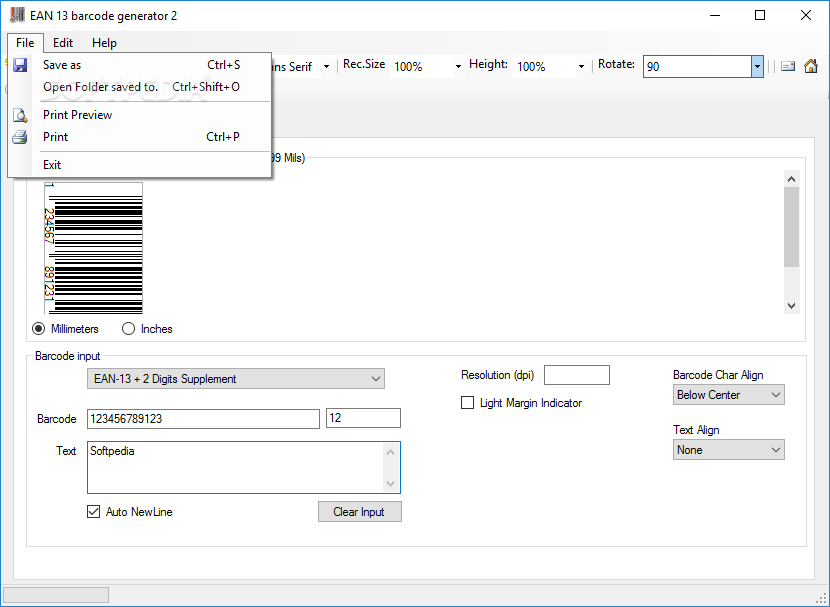The height and width of the screenshot is (607, 830).
Task: Click the supplement digits field containing 12
Action: click(363, 418)
